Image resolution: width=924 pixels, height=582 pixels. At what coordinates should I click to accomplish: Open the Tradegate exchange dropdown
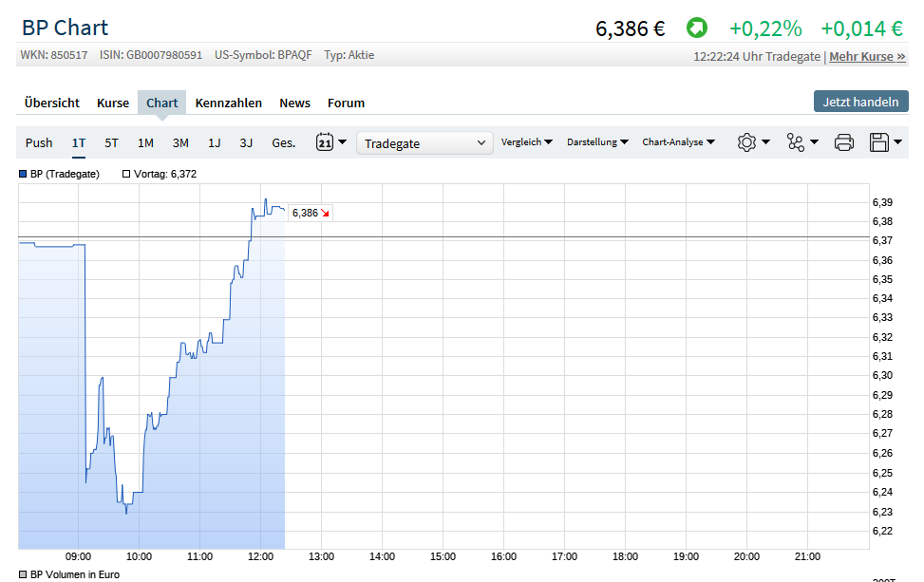tap(424, 143)
